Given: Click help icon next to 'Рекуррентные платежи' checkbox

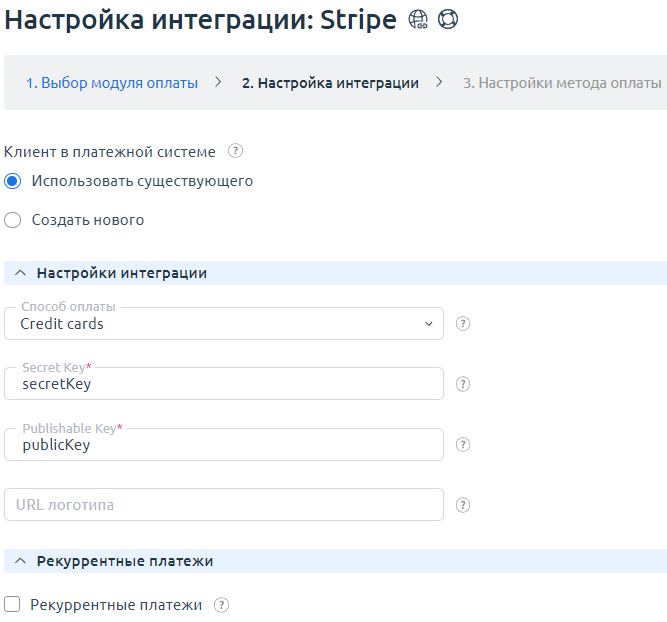Looking at the screenshot, I should click(x=222, y=605).
